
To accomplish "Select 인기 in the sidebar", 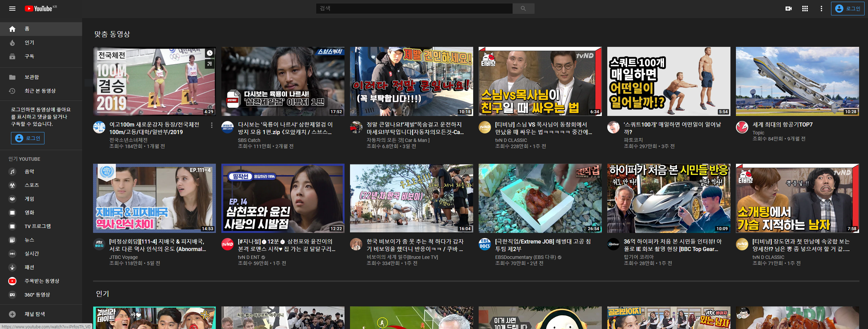I will pyautogui.click(x=29, y=43).
